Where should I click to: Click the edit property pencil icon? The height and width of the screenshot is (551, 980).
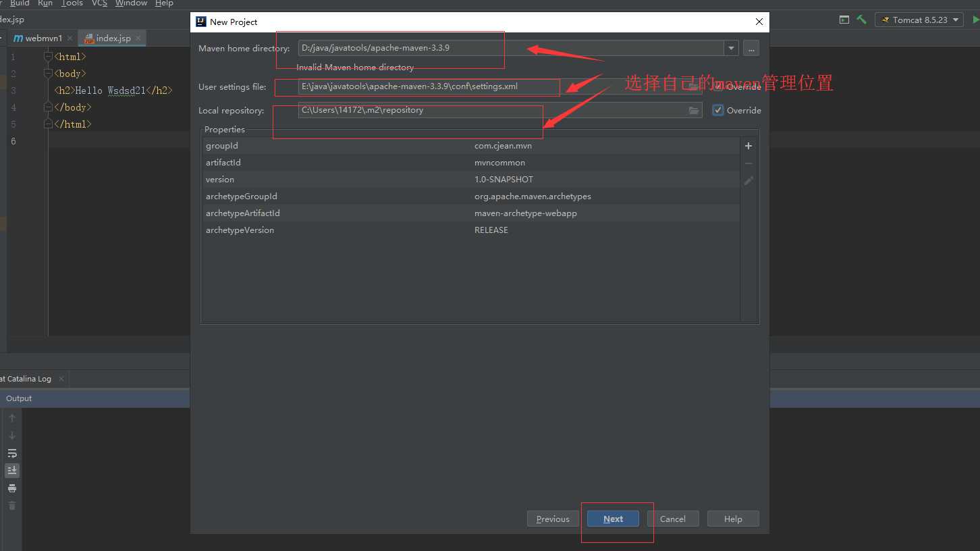pos(748,181)
